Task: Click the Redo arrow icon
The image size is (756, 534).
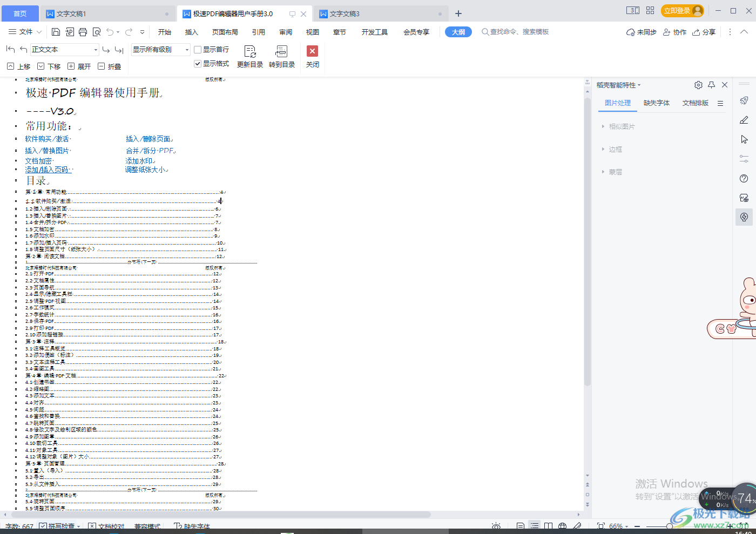Action: click(x=129, y=32)
